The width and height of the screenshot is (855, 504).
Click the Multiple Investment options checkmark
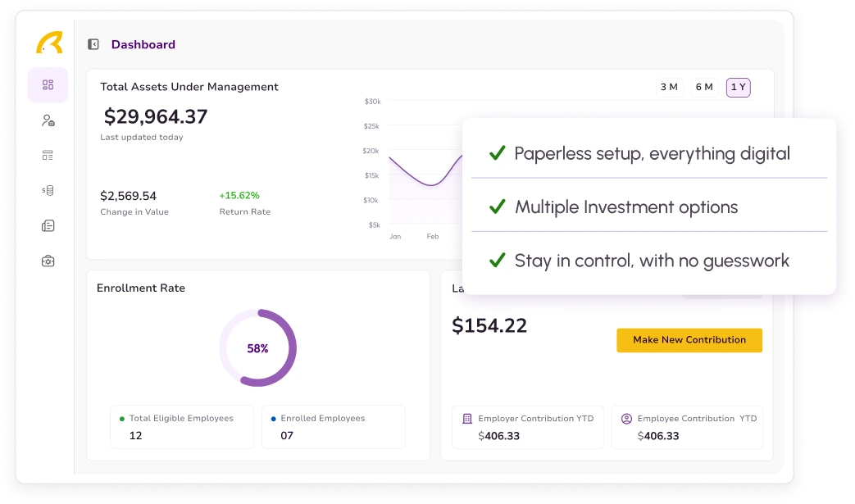pos(497,207)
